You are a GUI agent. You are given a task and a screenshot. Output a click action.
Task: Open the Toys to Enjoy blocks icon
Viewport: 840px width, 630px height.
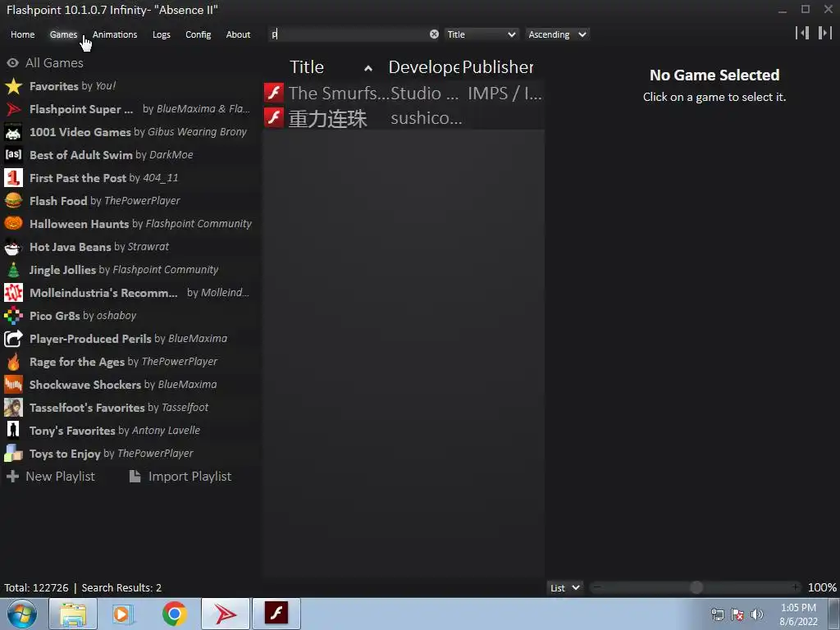coord(13,454)
